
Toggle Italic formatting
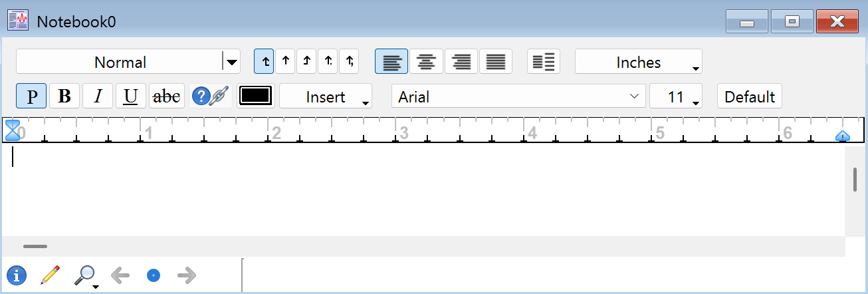tap(98, 96)
